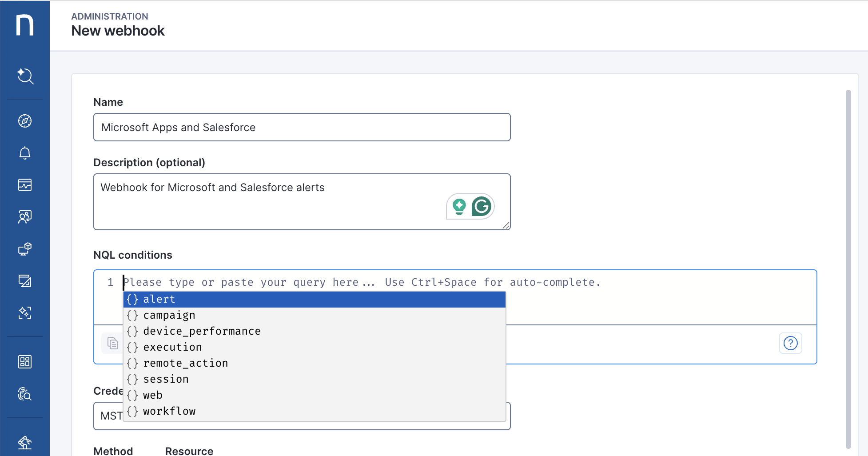Click the copy query icon button
The image size is (868, 456).
(112, 343)
